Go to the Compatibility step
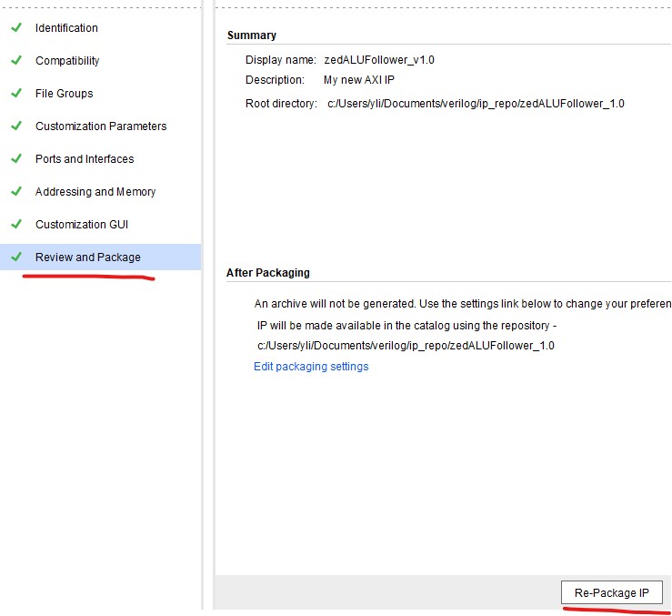This screenshot has height=616, width=672. pyautogui.click(x=67, y=61)
